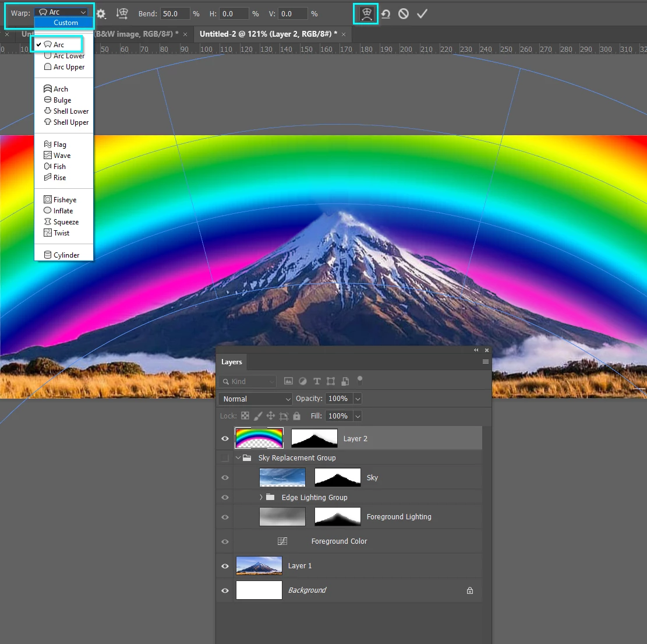Collapse the Layers panel with double arrows

pos(476,350)
